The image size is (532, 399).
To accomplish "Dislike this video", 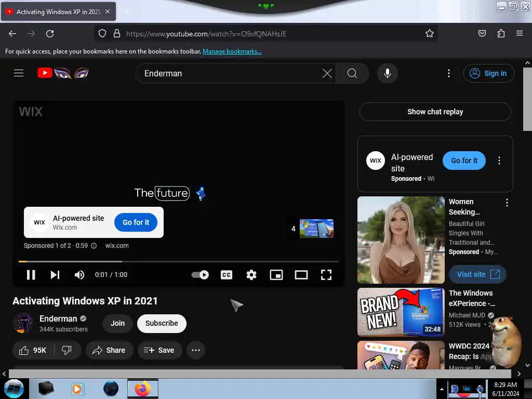I will [67, 350].
